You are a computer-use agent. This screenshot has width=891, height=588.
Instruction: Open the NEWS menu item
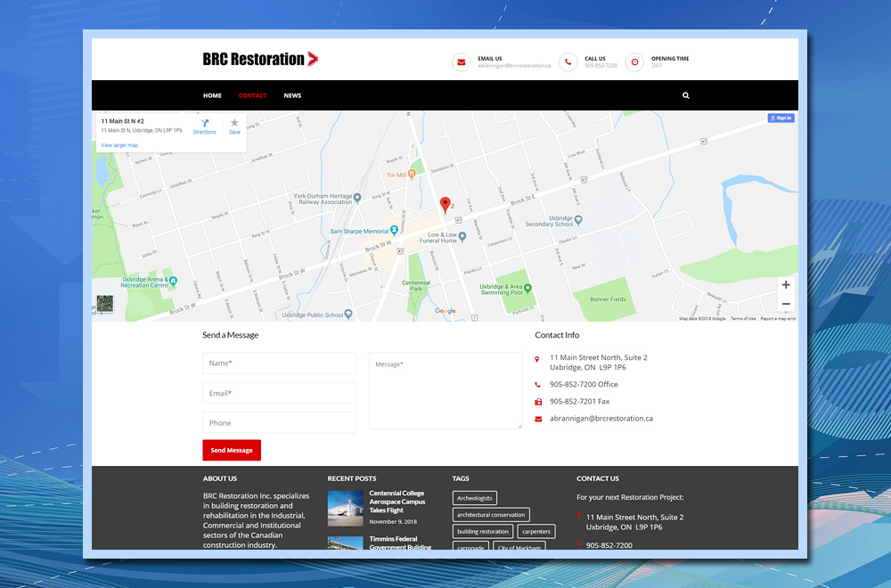tap(292, 95)
